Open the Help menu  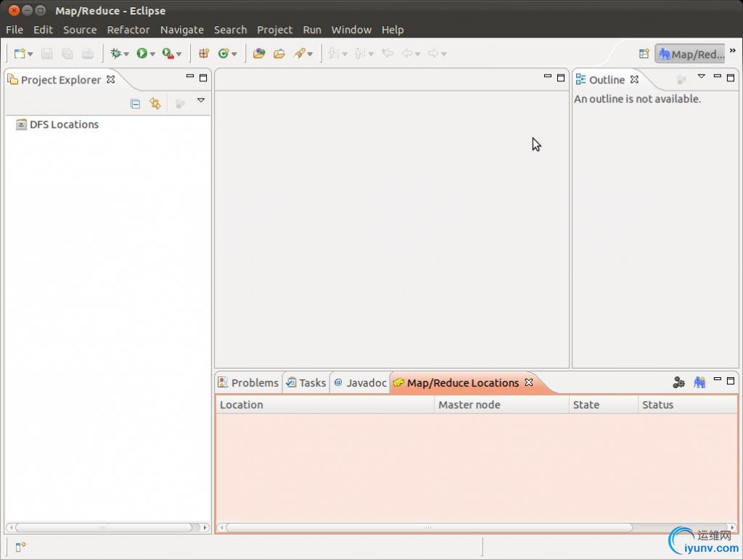[x=393, y=29]
